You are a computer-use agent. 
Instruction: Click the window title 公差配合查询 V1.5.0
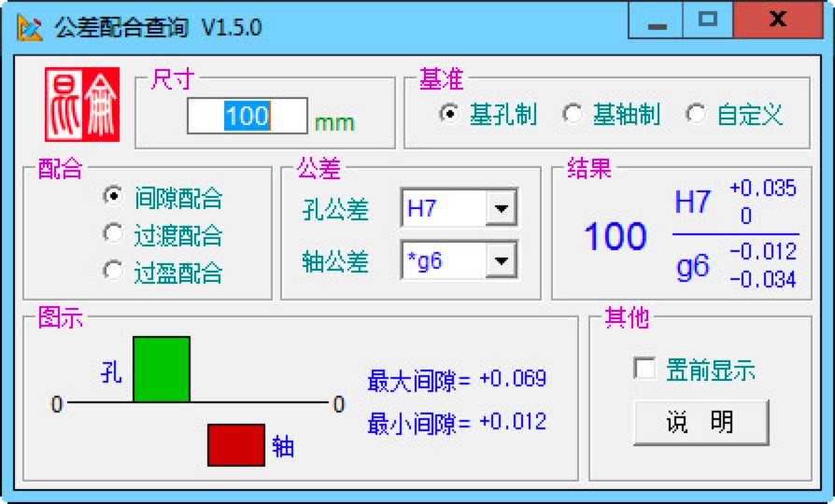click(158, 28)
